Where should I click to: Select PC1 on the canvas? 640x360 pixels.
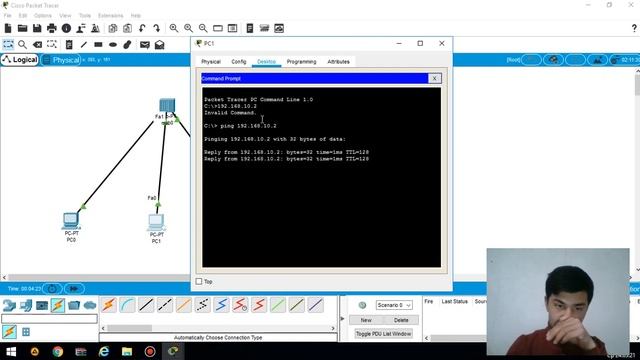coord(156,222)
